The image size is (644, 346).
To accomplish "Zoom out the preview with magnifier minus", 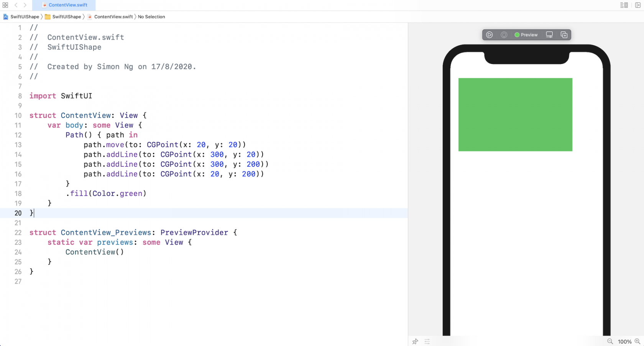I will [x=609, y=341].
